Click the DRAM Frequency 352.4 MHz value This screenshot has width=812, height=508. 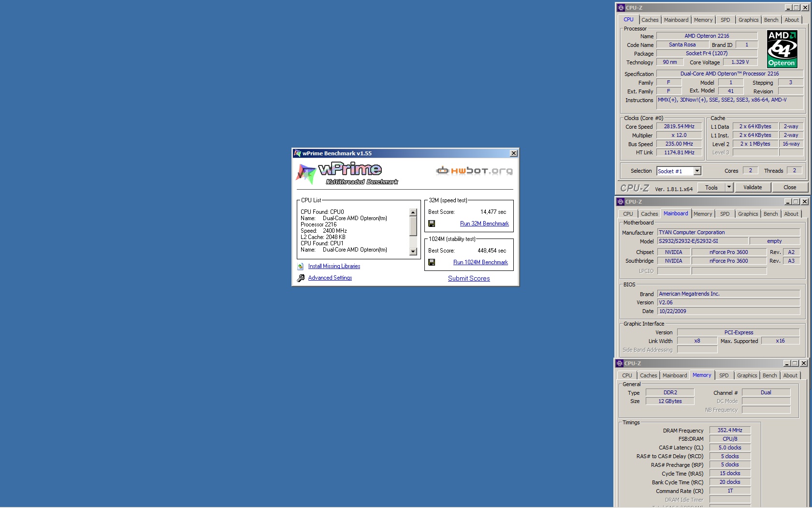coord(730,431)
